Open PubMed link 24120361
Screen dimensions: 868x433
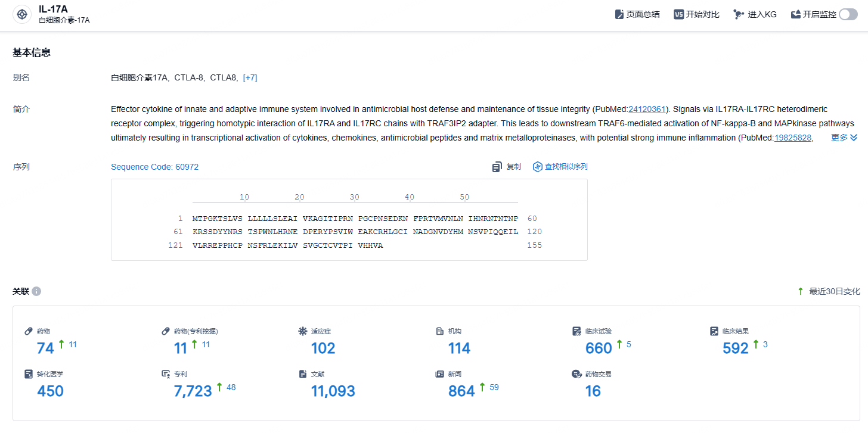[x=647, y=109]
